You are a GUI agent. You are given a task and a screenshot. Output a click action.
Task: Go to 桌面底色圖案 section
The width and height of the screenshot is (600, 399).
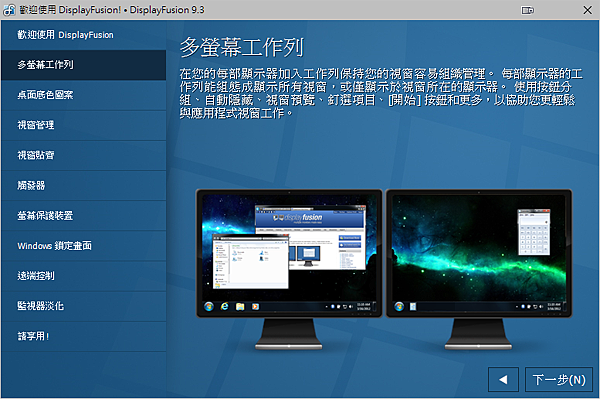click(x=83, y=95)
